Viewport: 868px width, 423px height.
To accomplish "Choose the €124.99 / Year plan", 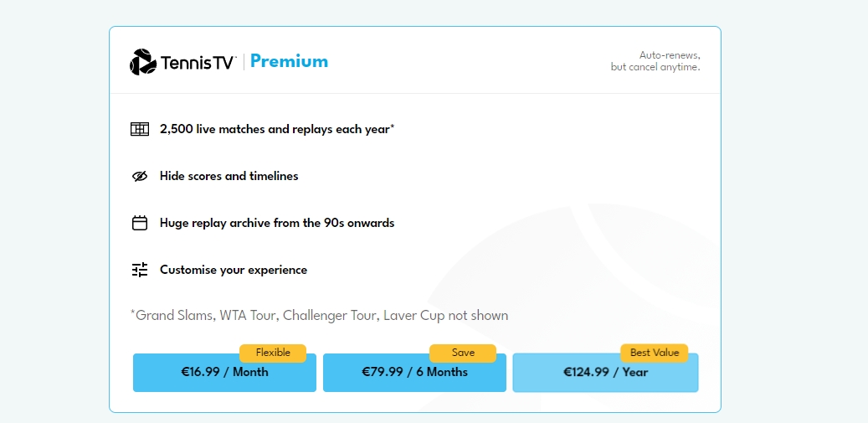I will [x=606, y=372].
